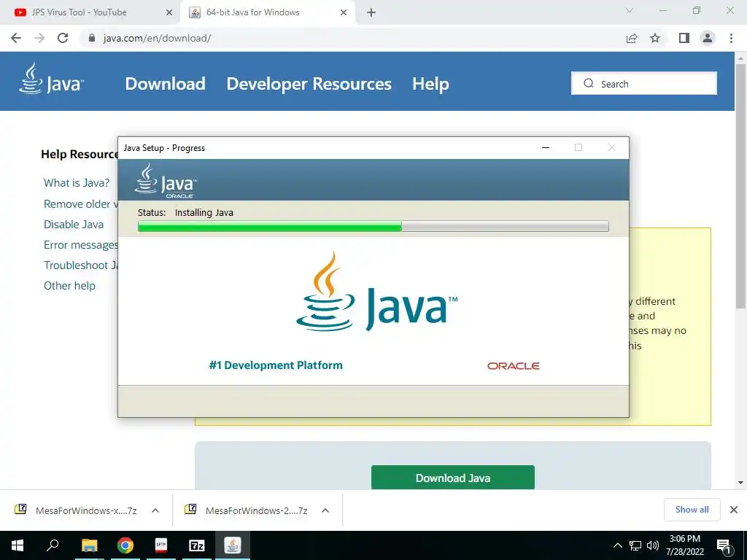Image resolution: width=747 pixels, height=560 pixels.
Task: Open the SFTP app on taskbar
Action: click(x=161, y=545)
